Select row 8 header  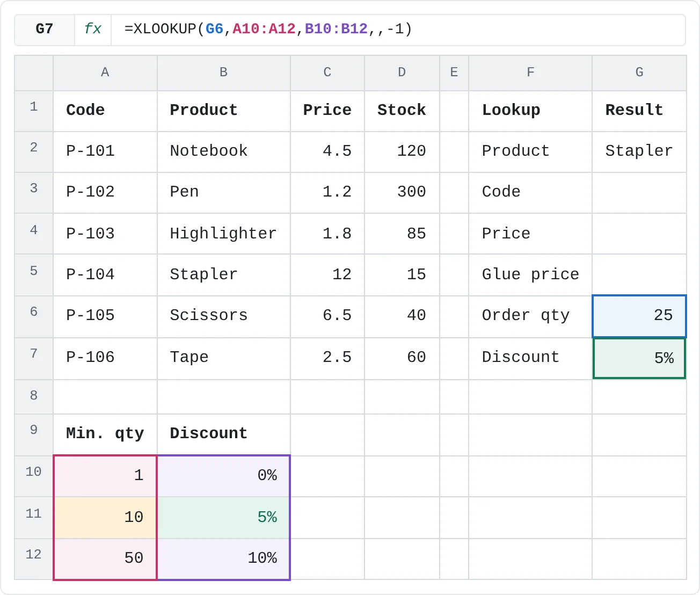click(x=34, y=397)
